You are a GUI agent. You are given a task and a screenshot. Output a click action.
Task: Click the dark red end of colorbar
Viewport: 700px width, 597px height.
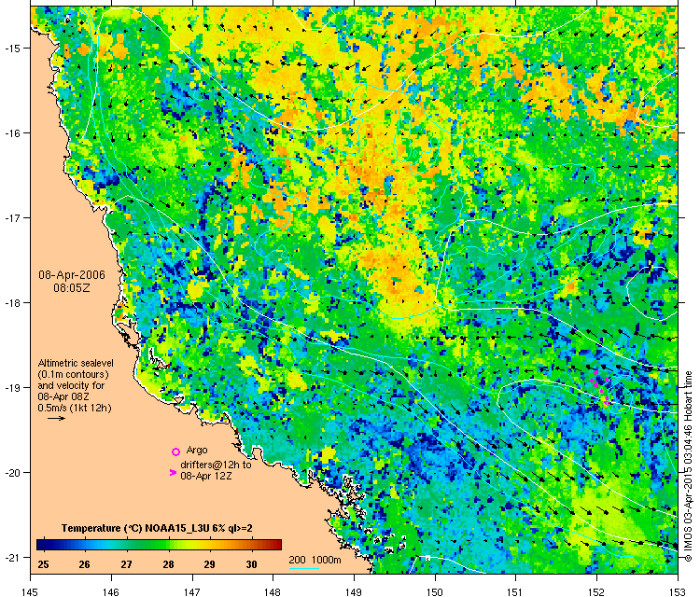tap(276, 545)
